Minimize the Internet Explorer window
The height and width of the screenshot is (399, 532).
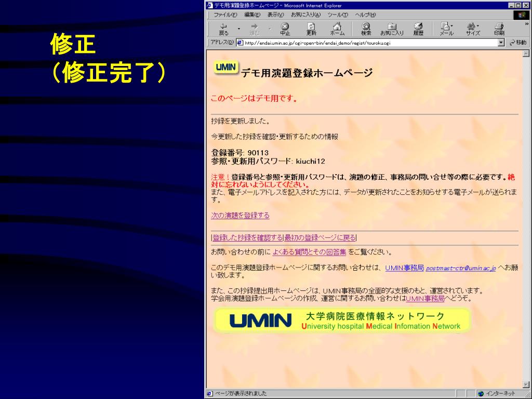[512, 5]
